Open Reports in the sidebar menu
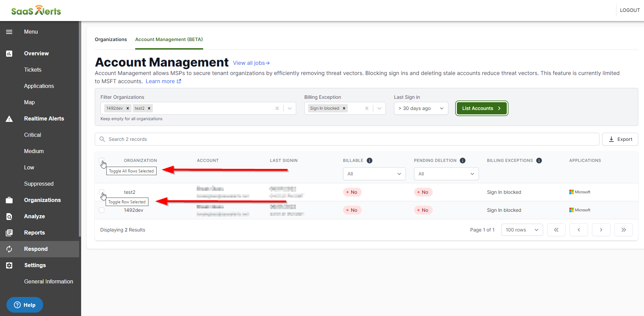This screenshot has height=316, width=644. 34,233
